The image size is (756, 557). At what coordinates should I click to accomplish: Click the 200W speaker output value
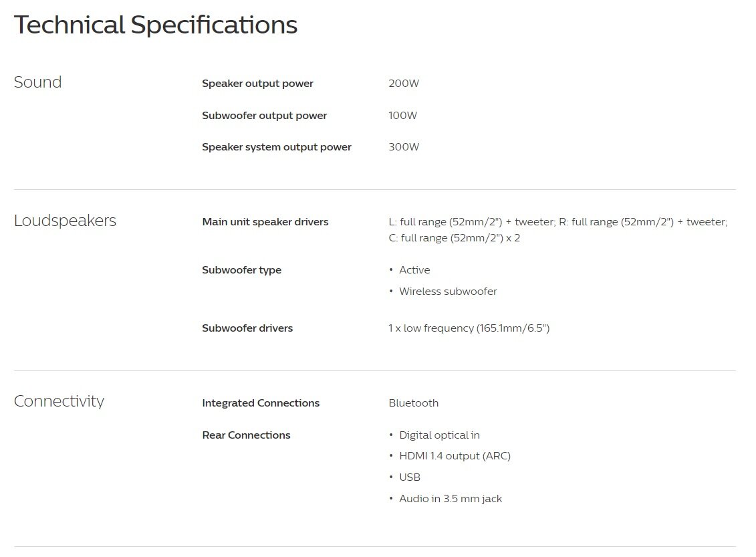(404, 84)
